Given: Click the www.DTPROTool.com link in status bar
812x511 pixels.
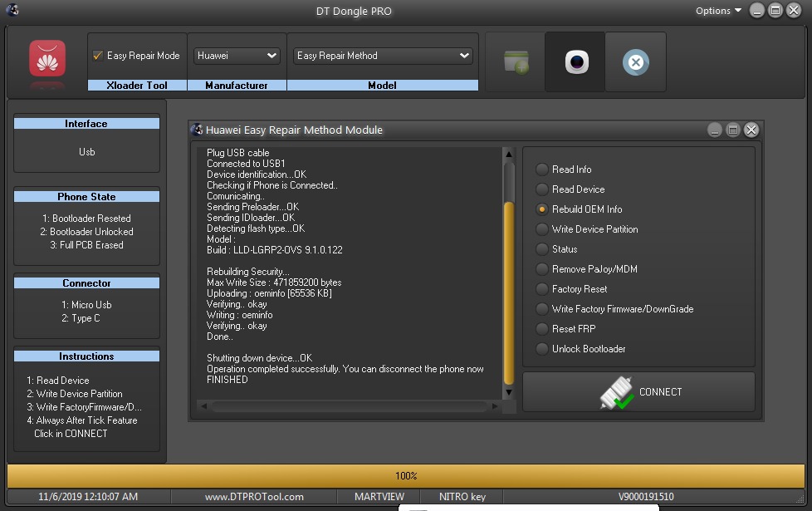Looking at the screenshot, I should coord(254,497).
